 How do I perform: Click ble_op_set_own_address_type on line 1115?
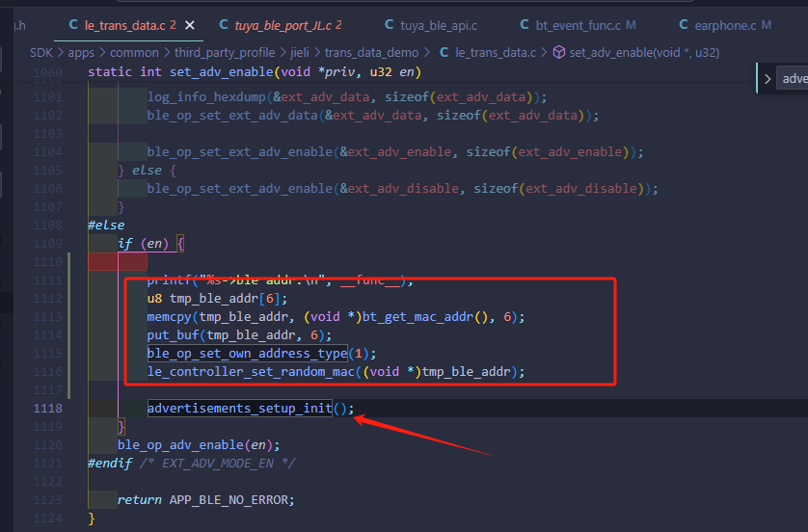click(x=248, y=354)
